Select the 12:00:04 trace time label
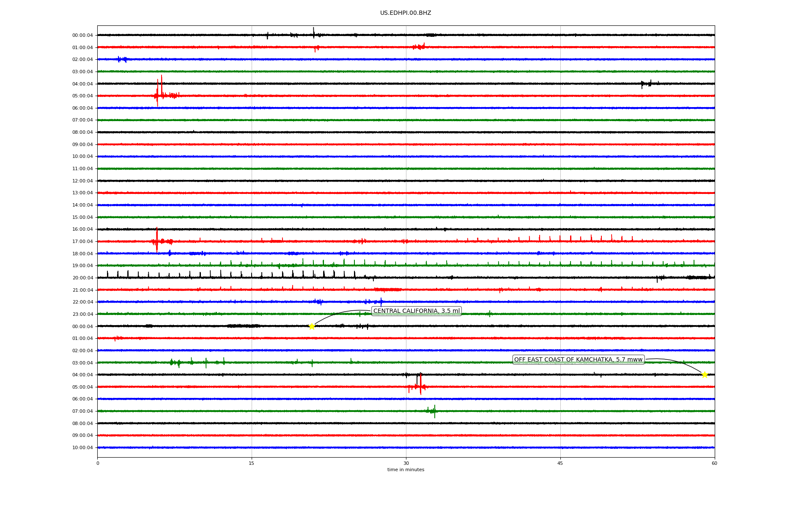The width and height of the screenshot is (812, 508). point(82,181)
